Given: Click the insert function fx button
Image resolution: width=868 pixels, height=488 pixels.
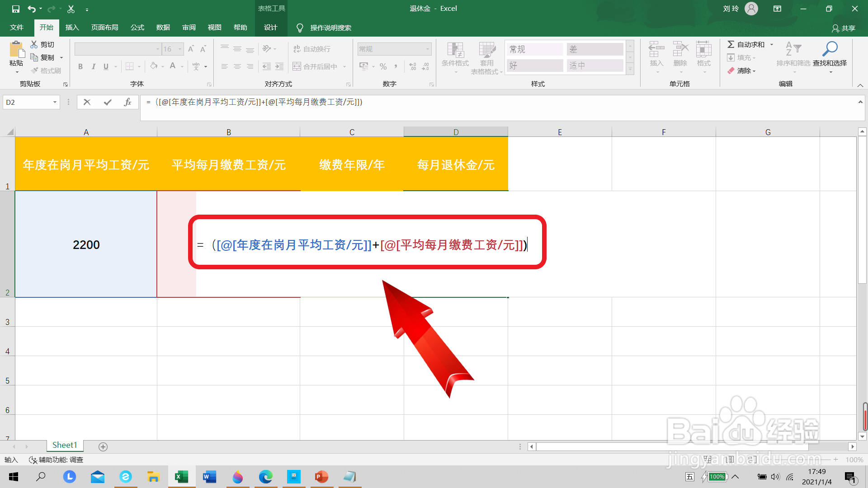Looking at the screenshot, I should coord(127,103).
